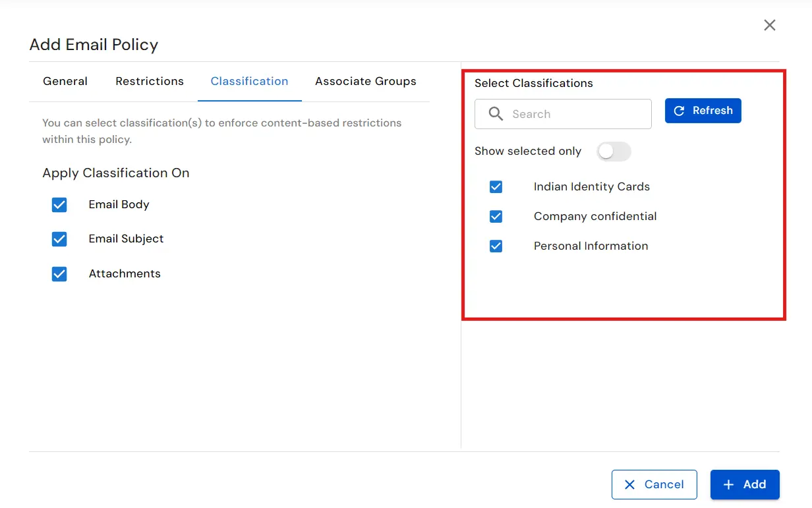Uncheck the Email Body checkbox
The image size is (812, 508).
click(59, 204)
